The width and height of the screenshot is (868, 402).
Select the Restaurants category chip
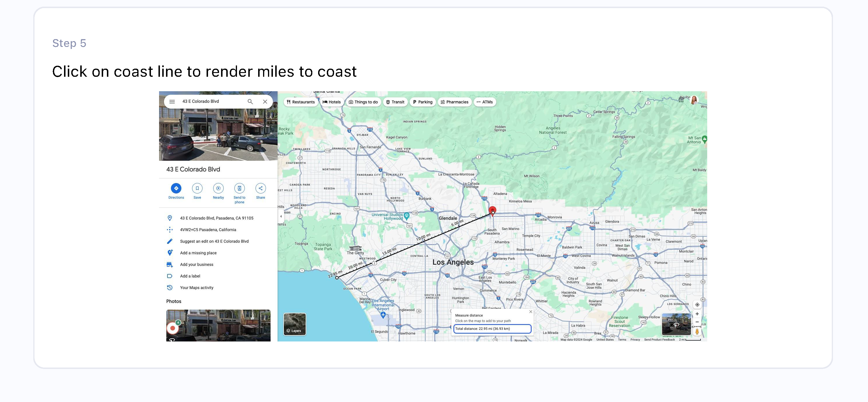(300, 102)
